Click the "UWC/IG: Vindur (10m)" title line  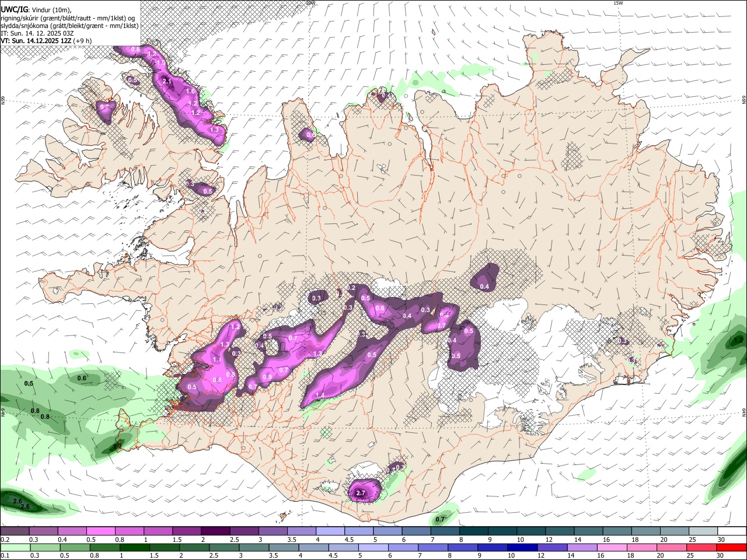click(36, 9)
